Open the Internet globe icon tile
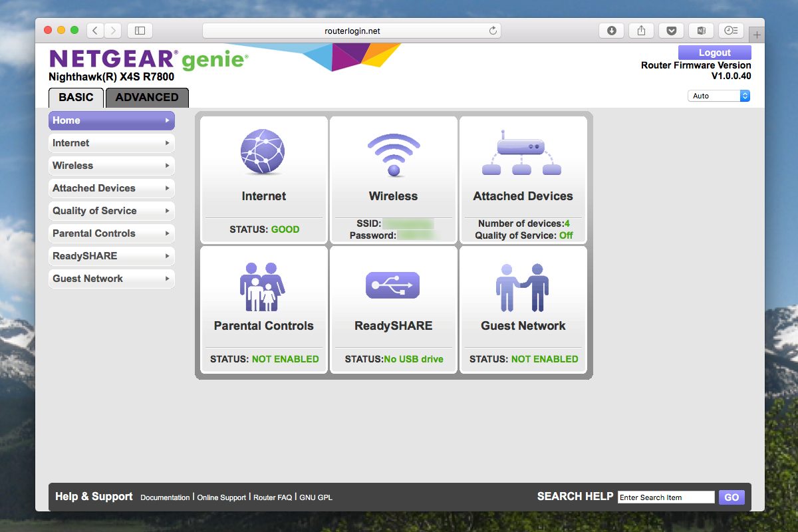 click(x=263, y=151)
